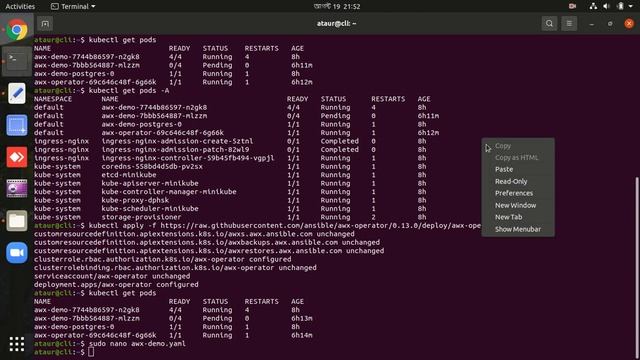Click 'kube-controller-manager-minikube' pod name
Image resolution: width=640 pixels, height=360 pixels.
[x=169, y=192]
